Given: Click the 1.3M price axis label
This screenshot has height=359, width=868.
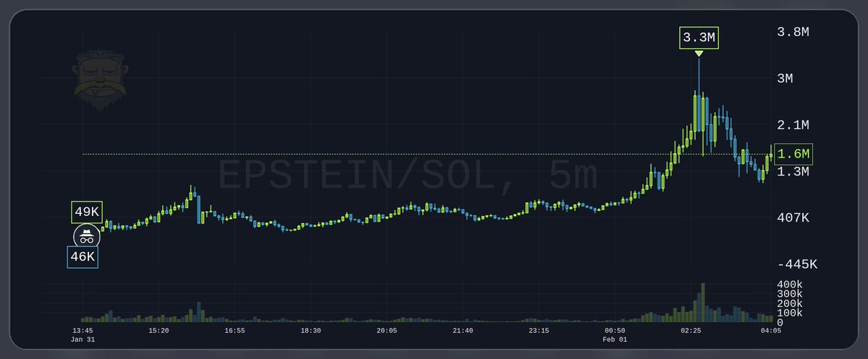Looking at the screenshot, I should pyautogui.click(x=792, y=171).
